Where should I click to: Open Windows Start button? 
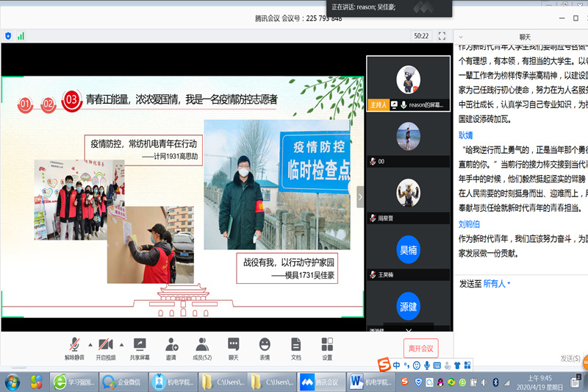12,382
